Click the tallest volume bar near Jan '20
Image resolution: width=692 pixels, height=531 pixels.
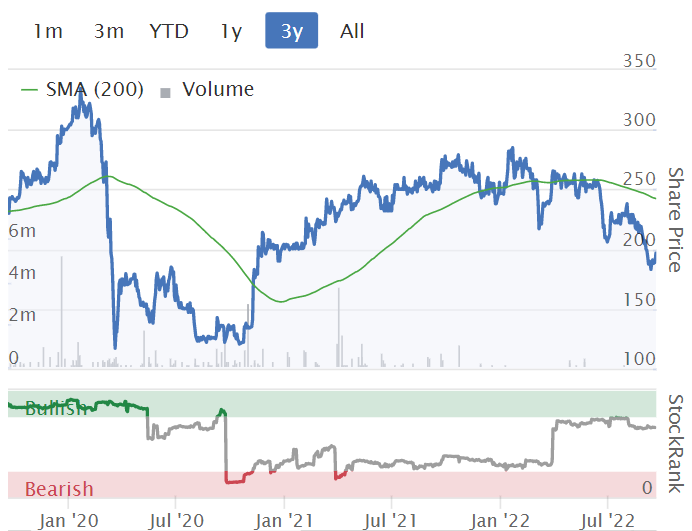point(61,311)
